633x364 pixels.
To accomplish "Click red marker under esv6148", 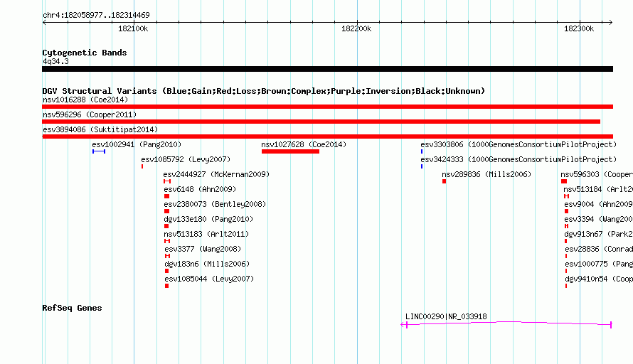I will (166, 196).
